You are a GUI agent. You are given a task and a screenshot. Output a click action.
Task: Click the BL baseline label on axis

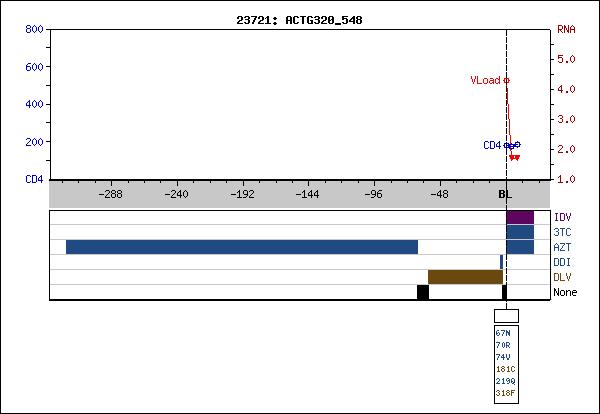[505, 197]
